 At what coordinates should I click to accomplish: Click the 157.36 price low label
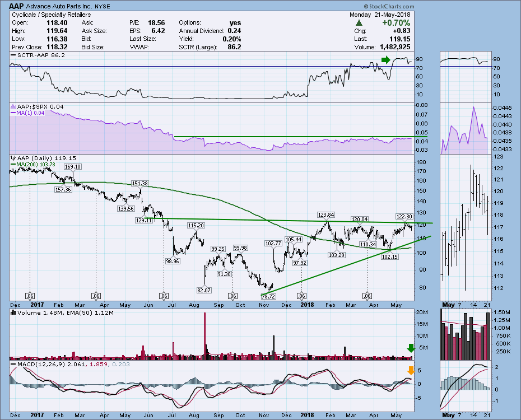63,190
